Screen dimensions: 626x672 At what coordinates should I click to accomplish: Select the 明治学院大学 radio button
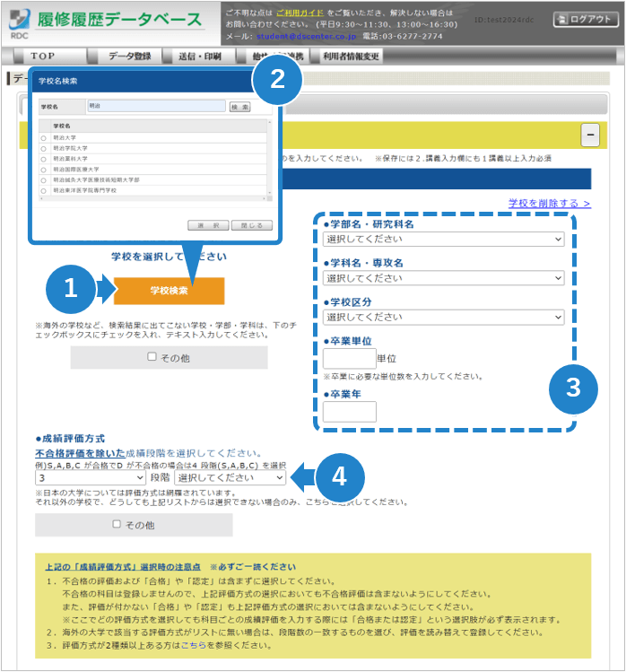click(x=43, y=149)
